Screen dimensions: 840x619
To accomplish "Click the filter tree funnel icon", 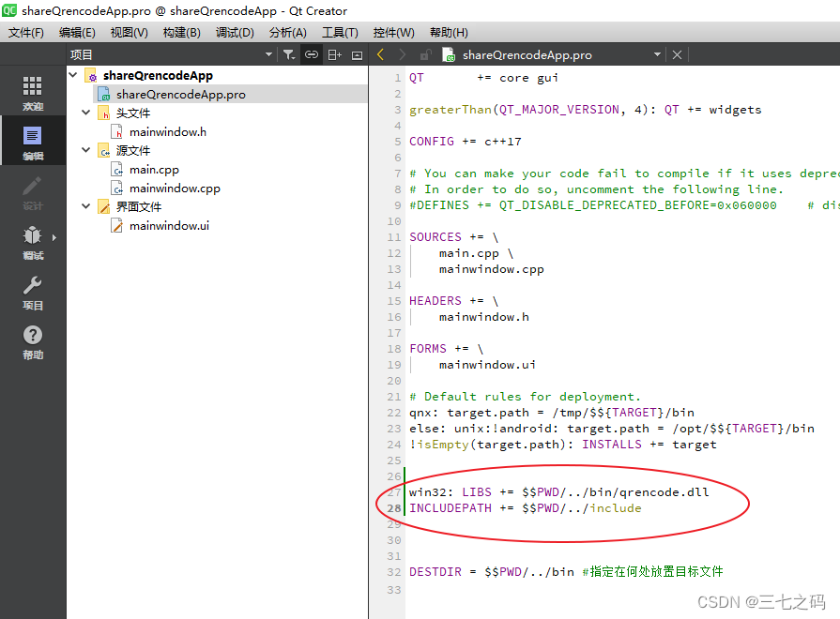I will pos(289,54).
